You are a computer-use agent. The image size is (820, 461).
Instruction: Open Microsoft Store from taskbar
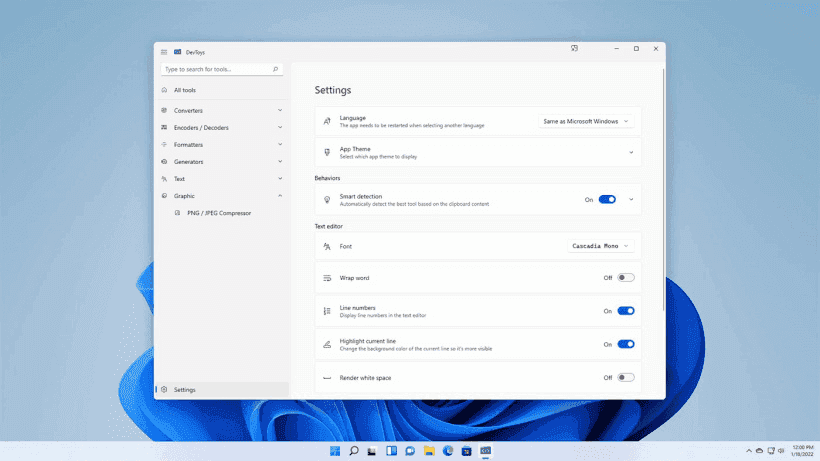[x=466, y=451]
